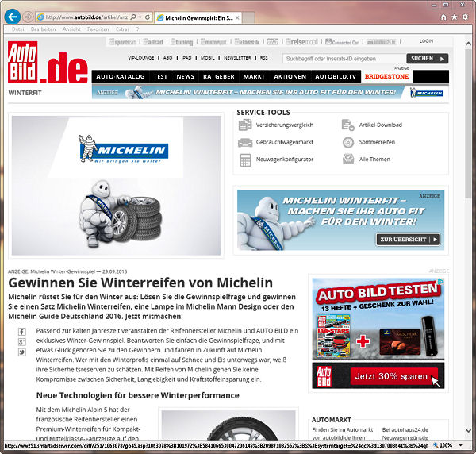The image size is (476, 454).
Task: Click the IPAD link
Action: [x=186, y=58]
